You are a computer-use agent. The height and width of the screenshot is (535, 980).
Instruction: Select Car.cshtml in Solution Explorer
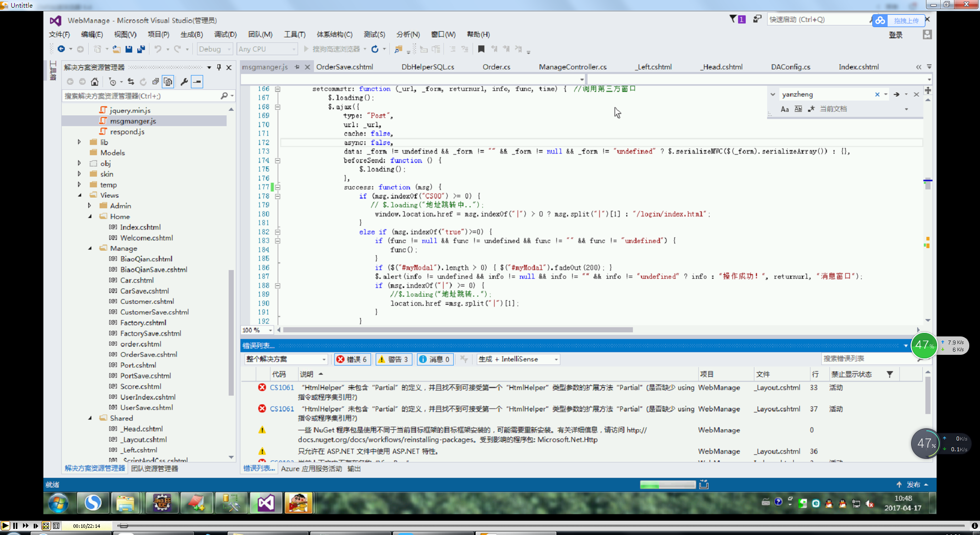(137, 280)
